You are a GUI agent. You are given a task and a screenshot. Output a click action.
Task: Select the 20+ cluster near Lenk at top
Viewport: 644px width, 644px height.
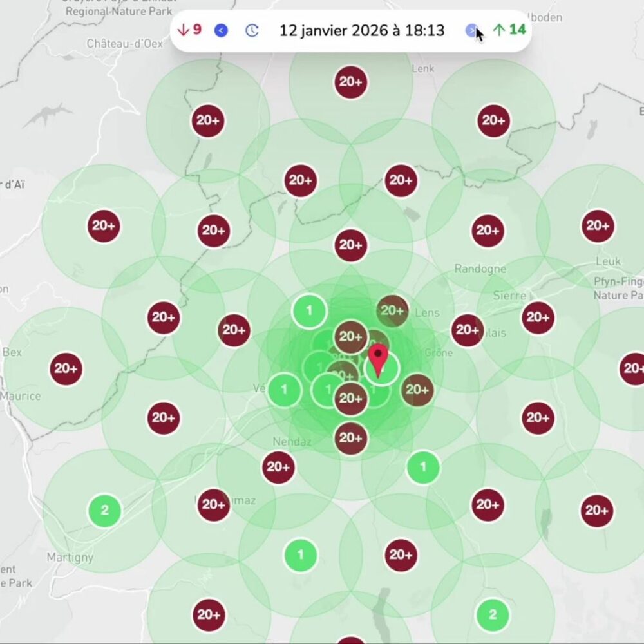tap(350, 82)
